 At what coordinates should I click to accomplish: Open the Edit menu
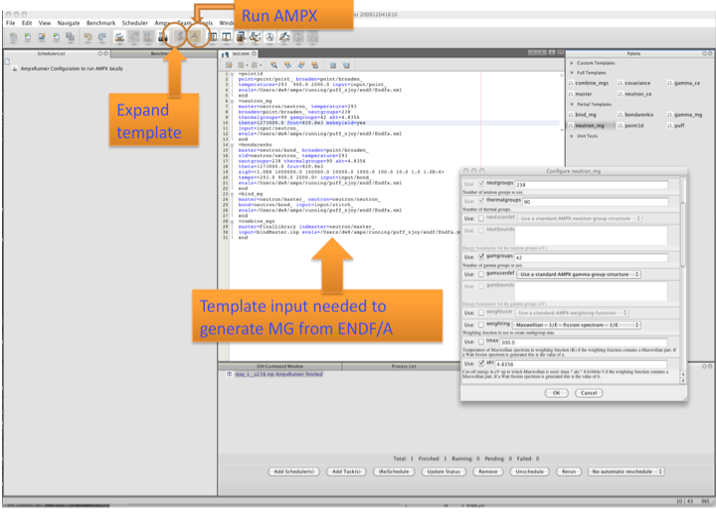(27, 23)
